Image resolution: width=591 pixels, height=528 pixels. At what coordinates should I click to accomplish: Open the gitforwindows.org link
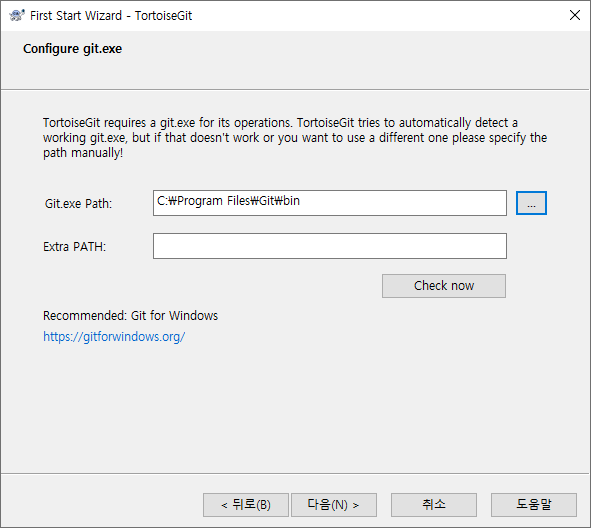click(114, 337)
